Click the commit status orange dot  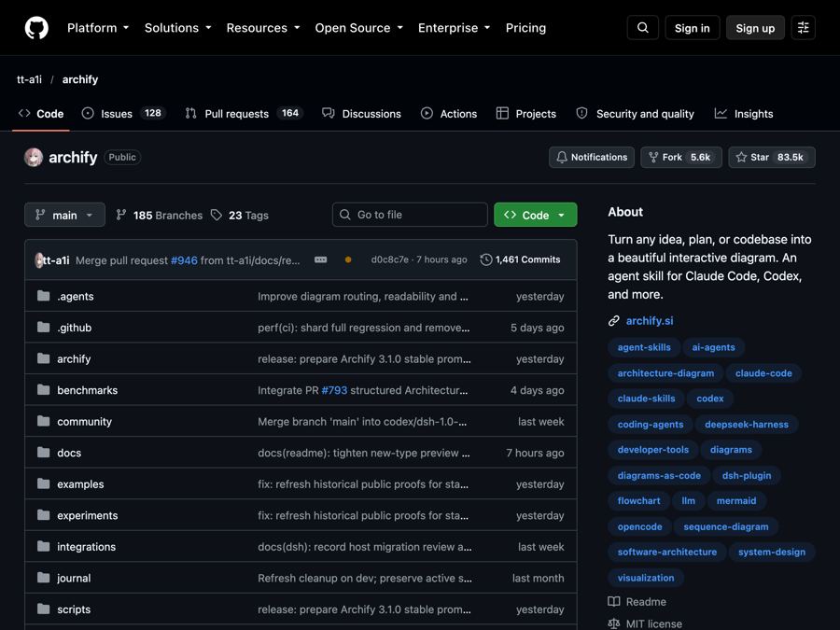point(348,259)
